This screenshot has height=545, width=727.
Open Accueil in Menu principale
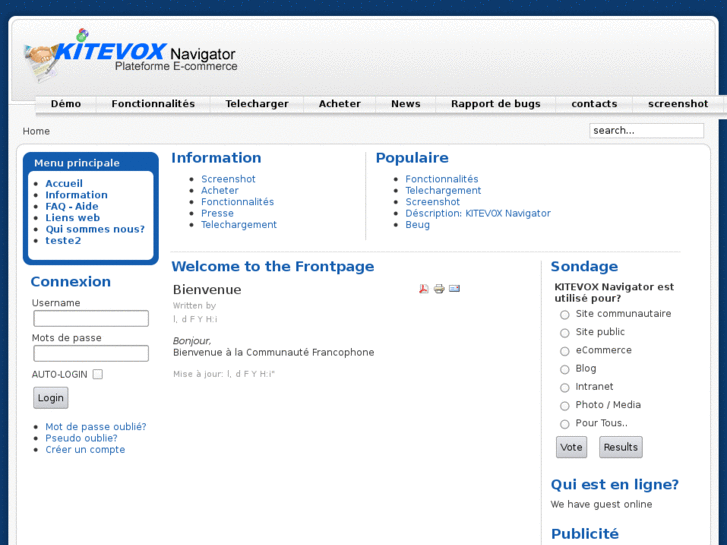pyautogui.click(x=64, y=183)
